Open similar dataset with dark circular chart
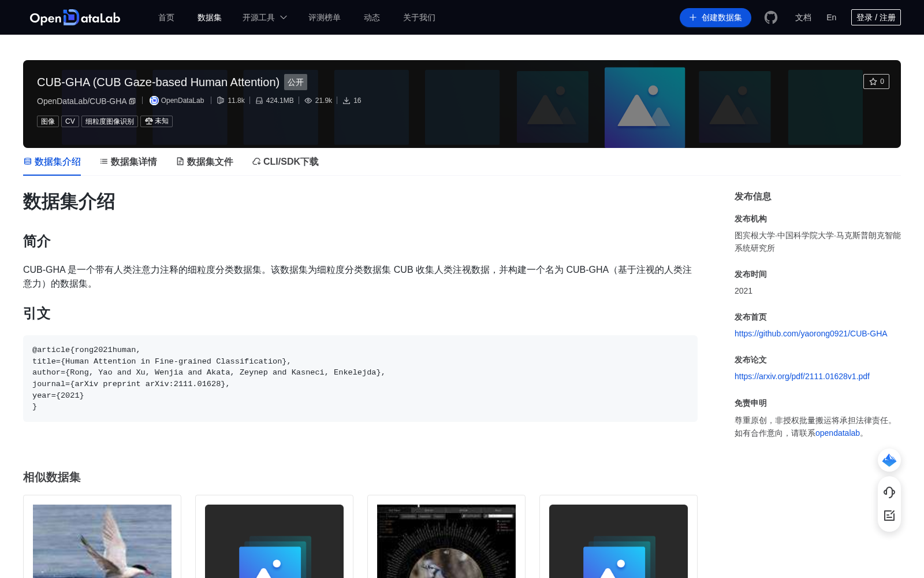 [x=446, y=538]
